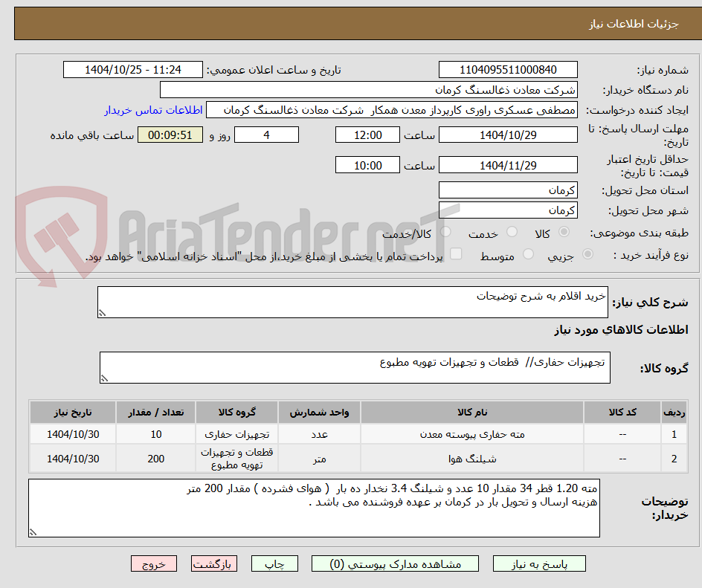
Task: Click the پاسخ به نیاز button
Action: click(539, 563)
